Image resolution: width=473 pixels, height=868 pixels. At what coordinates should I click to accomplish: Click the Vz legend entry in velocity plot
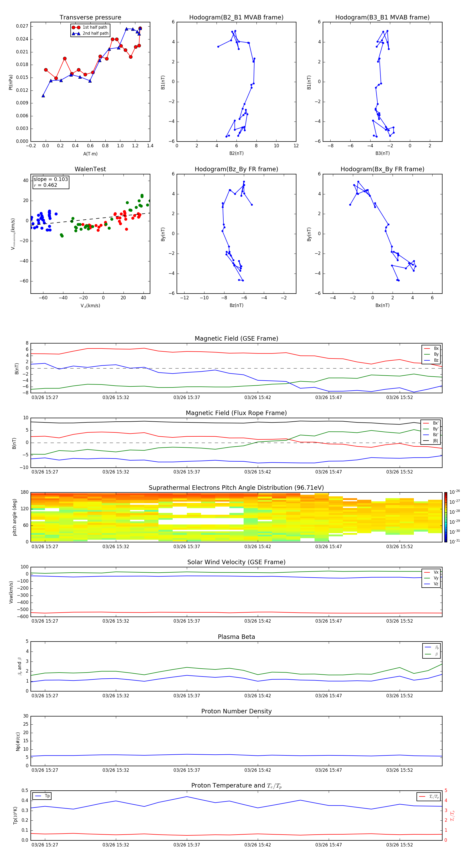click(431, 584)
